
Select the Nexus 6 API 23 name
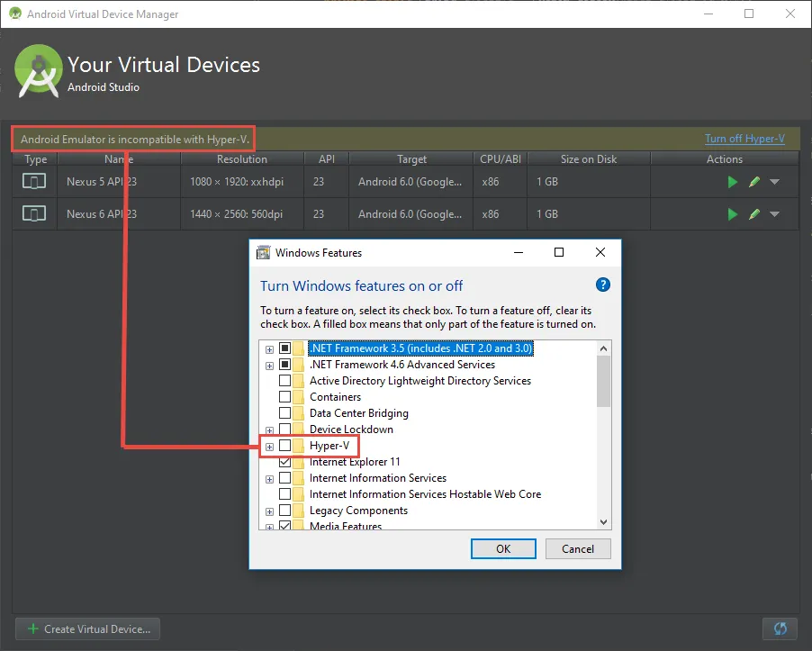[102, 214]
